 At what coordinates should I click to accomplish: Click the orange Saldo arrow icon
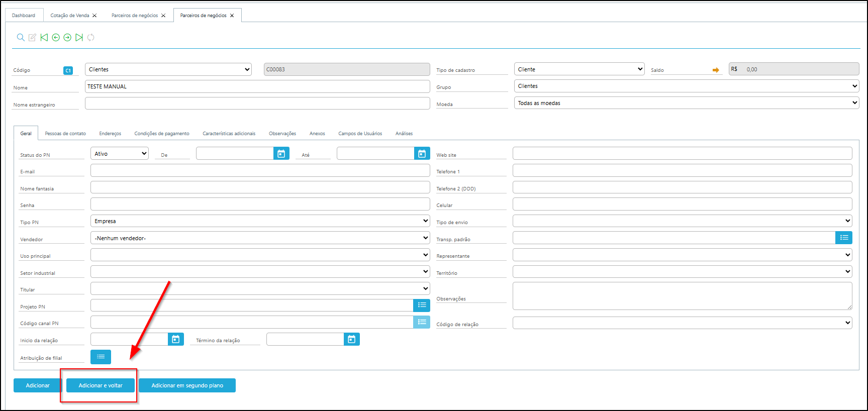716,70
